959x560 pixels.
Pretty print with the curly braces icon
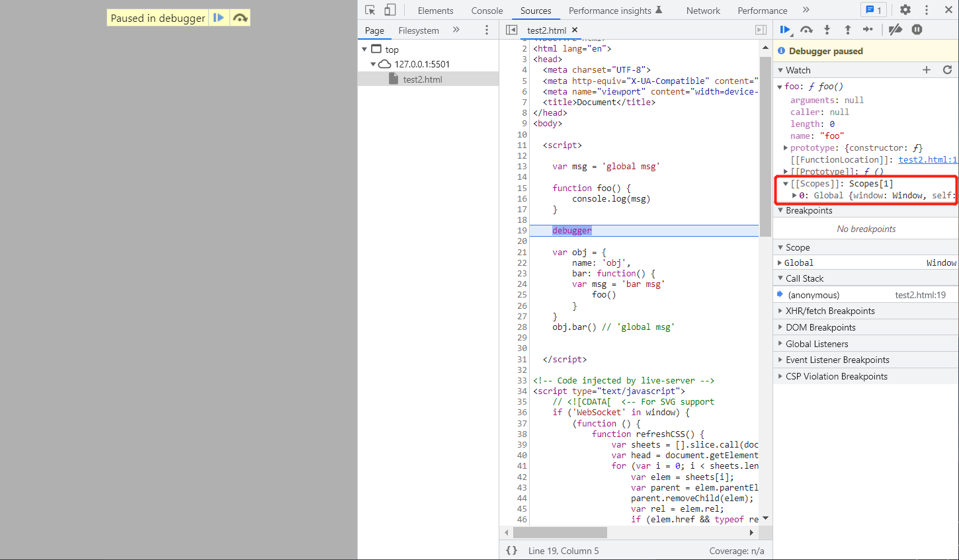tap(511, 551)
